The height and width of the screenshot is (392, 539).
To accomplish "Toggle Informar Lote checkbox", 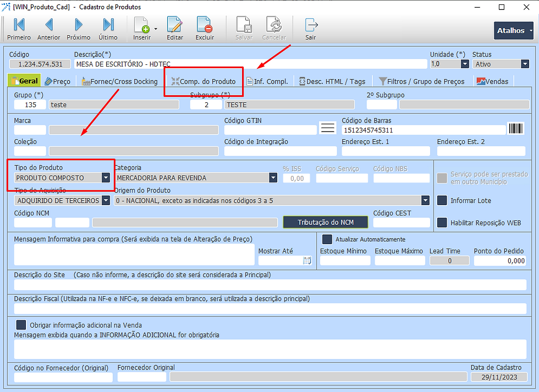I will 442,200.
